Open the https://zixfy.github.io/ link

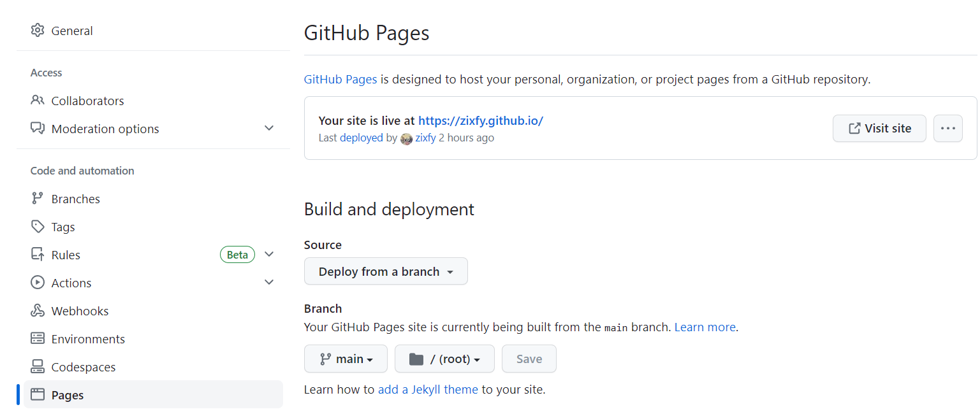pyautogui.click(x=481, y=120)
